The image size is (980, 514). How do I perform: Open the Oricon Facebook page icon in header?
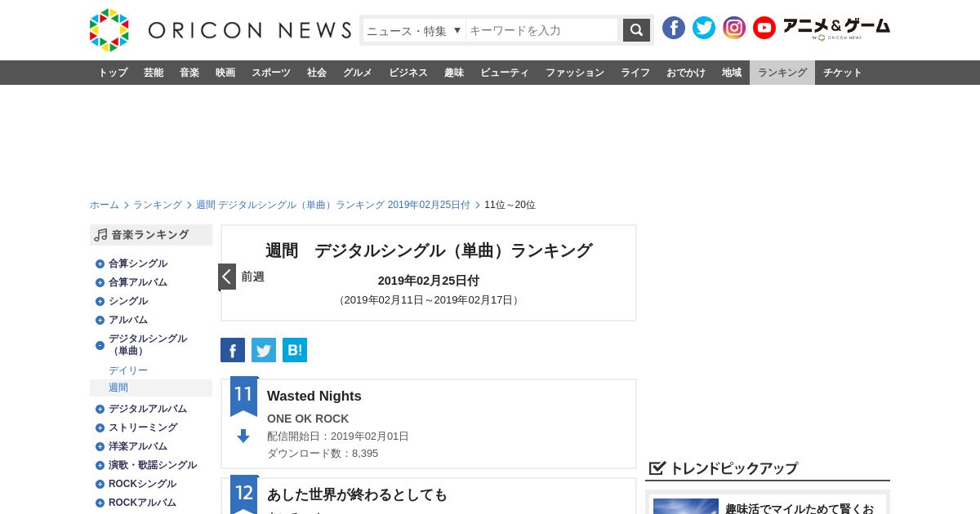[x=674, y=28]
